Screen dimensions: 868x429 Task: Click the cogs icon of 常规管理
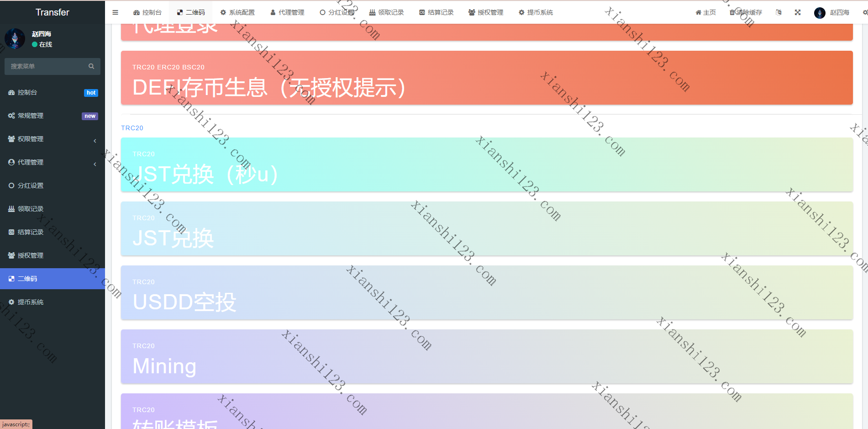coord(11,116)
